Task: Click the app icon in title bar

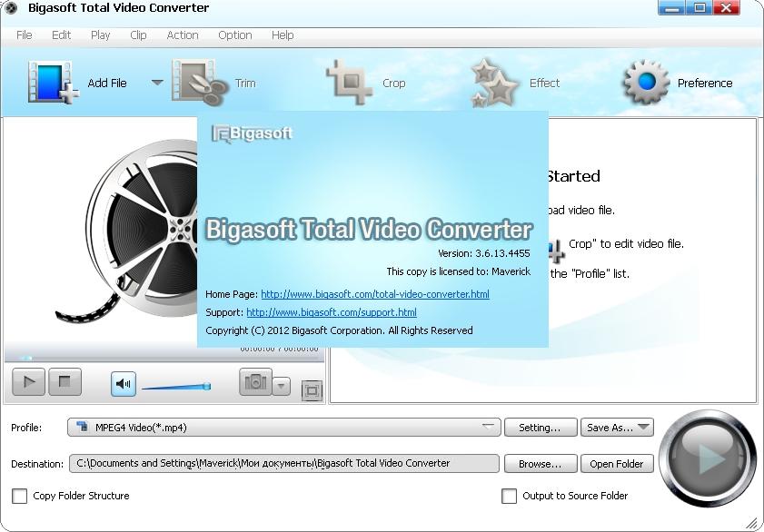Action: 11,8
